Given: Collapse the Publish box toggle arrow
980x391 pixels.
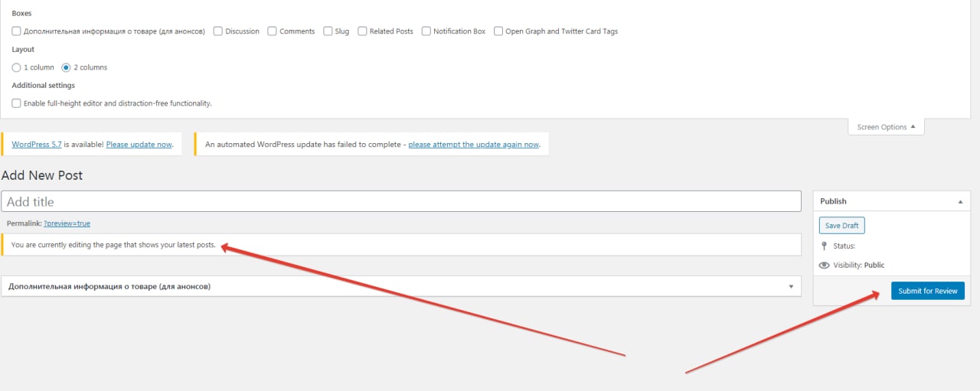Looking at the screenshot, I should [x=960, y=201].
